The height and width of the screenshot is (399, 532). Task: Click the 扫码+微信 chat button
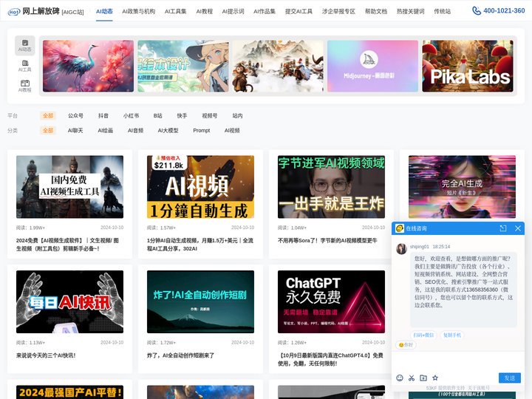423,335
